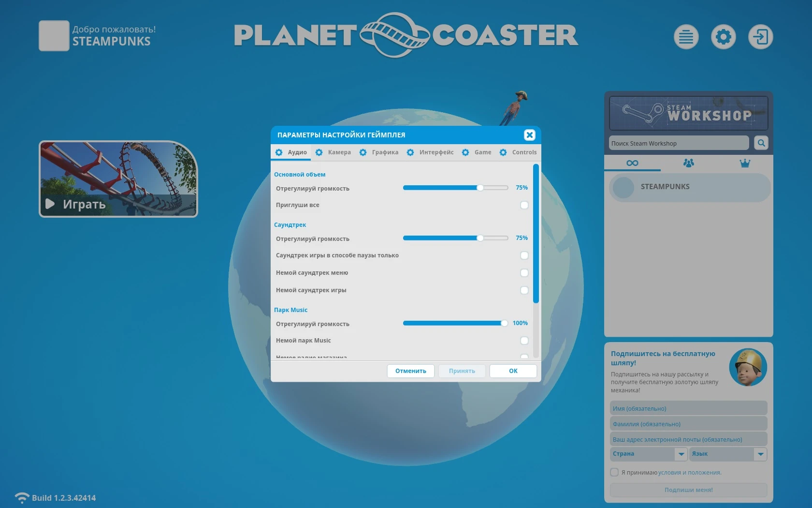Image resolution: width=812 pixels, height=508 pixels.
Task: Open the friends icon in Workshop panel
Action: [688, 163]
